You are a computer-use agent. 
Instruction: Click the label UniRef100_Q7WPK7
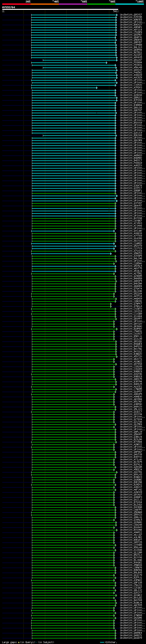[131, 304]
